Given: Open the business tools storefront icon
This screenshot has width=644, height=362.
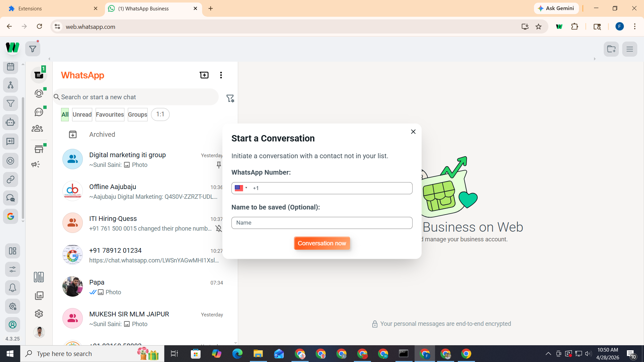Looking at the screenshot, I should pos(39,149).
